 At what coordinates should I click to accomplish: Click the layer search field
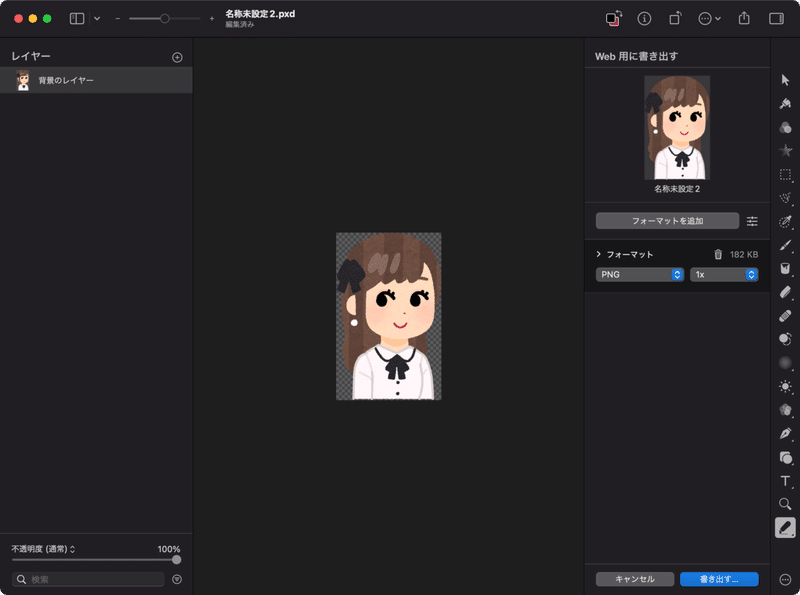[x=88, y=579]
